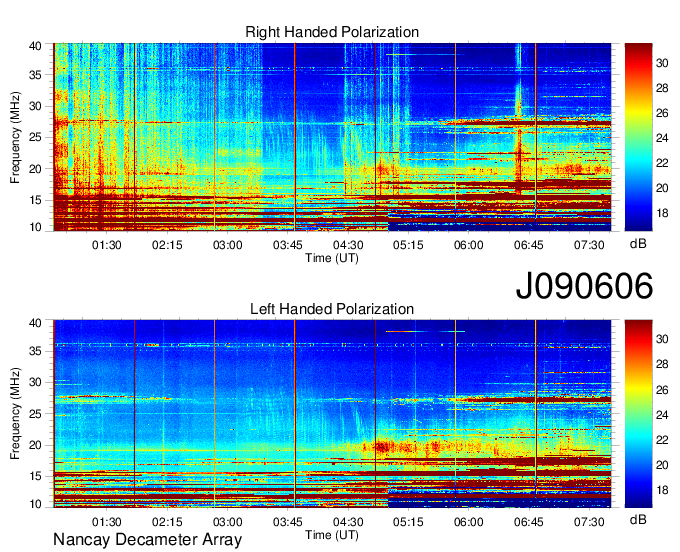Click the large "J090606" observation label
The width and height of the screenshot is (680, 552).
click(x=584, y=286)
